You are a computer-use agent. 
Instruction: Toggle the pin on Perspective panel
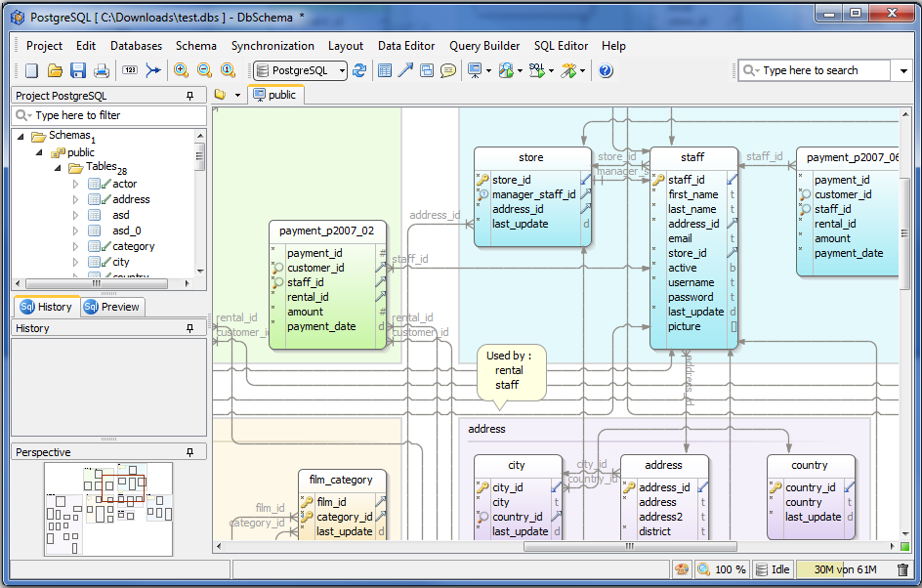tap(189, 452)
